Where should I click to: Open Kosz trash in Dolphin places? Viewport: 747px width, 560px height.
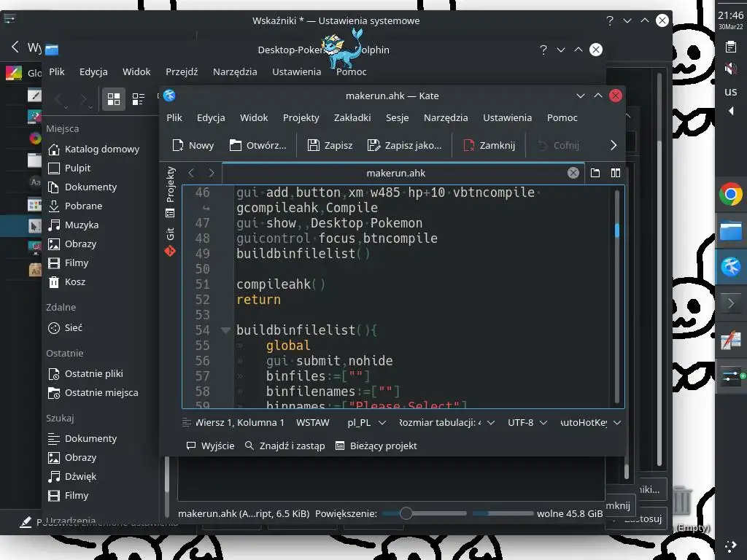tap(67, 282)
